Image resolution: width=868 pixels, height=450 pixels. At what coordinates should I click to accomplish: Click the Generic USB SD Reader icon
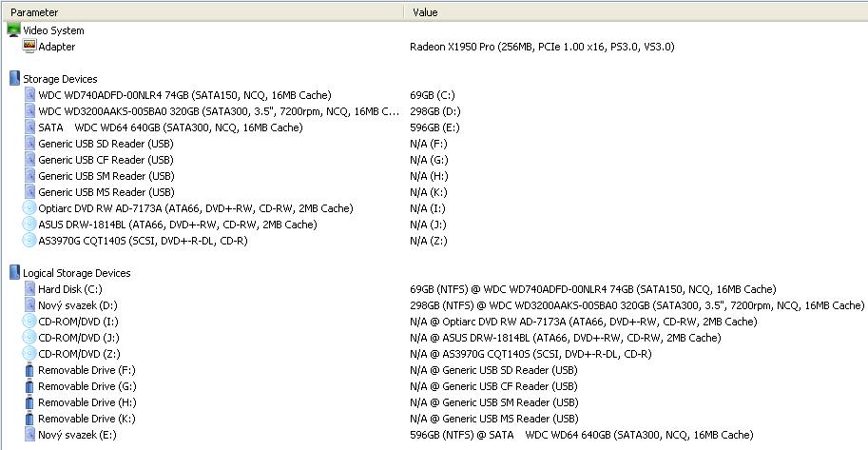(29, 144)
